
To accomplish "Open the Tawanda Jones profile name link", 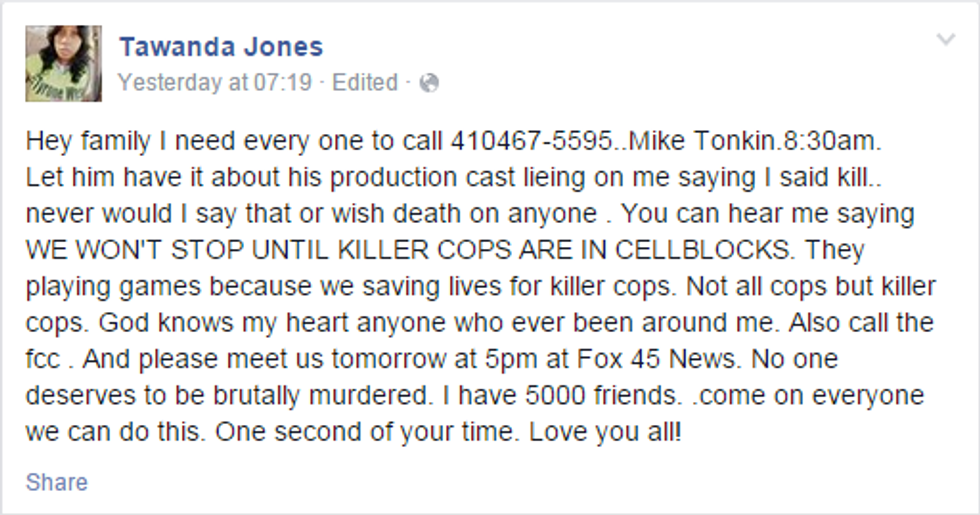I will (221, 47).
